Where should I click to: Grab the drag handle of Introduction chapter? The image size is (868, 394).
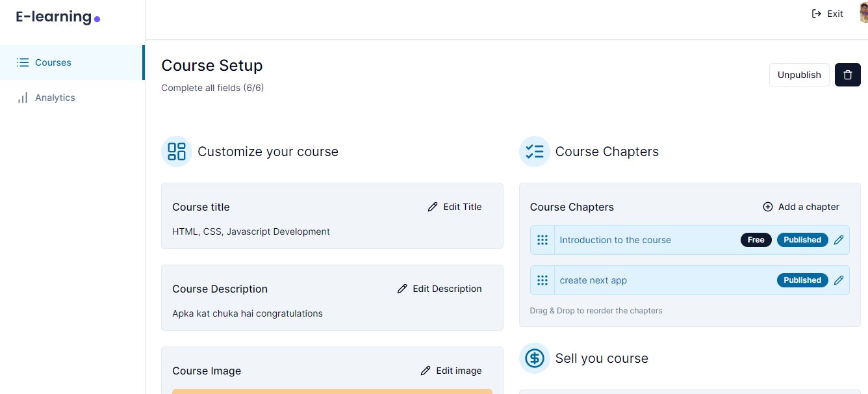coord(542,240)
